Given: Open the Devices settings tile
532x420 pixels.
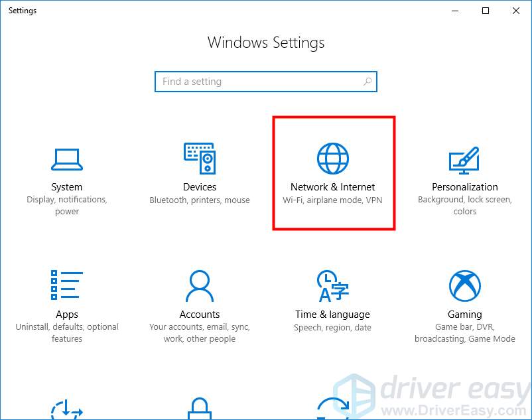Looking at the screenshot, I should pos(200,174).
